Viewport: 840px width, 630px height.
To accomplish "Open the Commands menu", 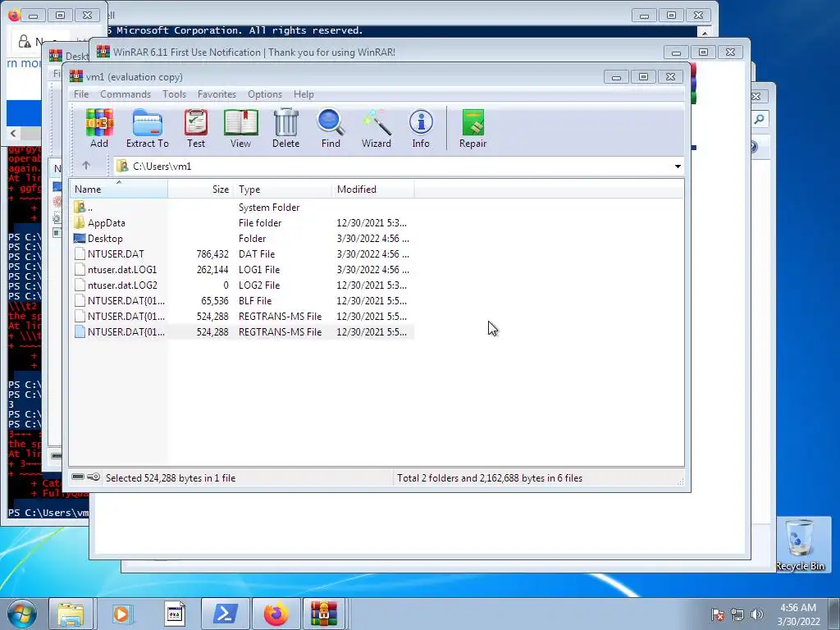I will [x=126, y=94].
